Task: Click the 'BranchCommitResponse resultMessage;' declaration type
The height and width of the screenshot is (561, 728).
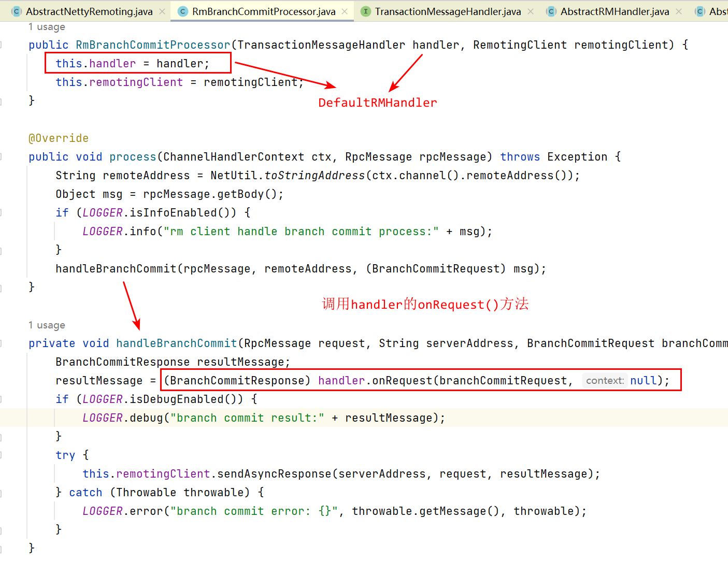Action: [123, 362]
